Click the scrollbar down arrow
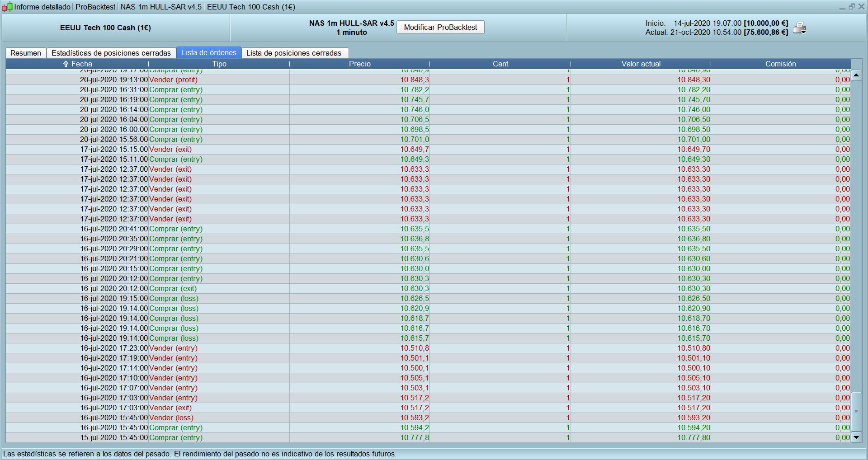The width and height of the screenshot is (868, 460). 856,437
